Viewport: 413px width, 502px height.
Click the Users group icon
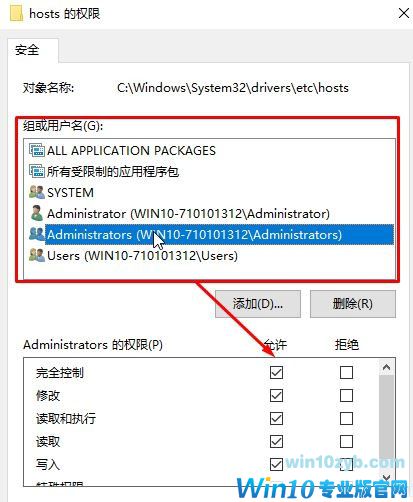click(37, 255)
